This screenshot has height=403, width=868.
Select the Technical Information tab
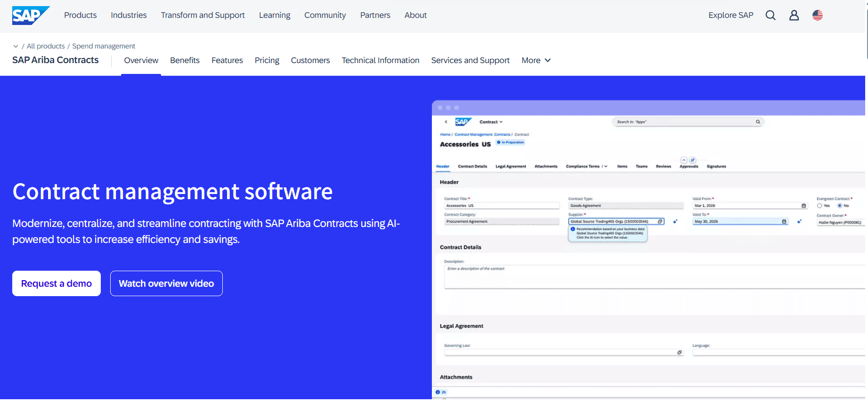[x=381, y=60]
